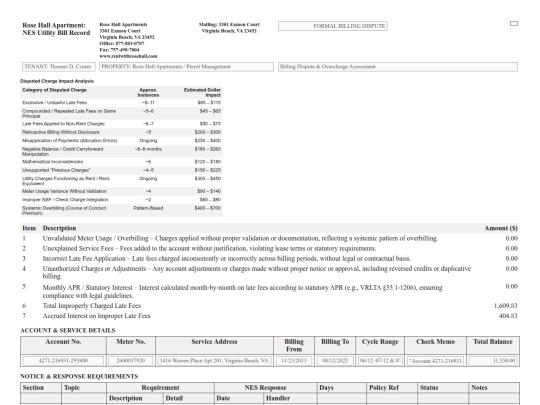Click the www.rentwithrosehall.com website text

[128, 56]
